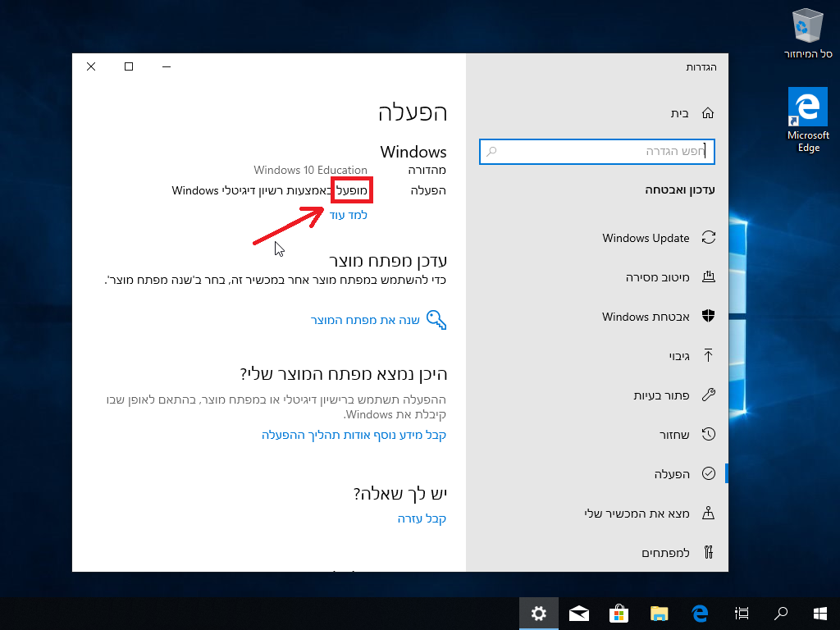
Task: Click the היכן נמצא מפתח המוצר שלי heading
Action: pyautogui.click(x=344, y=373)
